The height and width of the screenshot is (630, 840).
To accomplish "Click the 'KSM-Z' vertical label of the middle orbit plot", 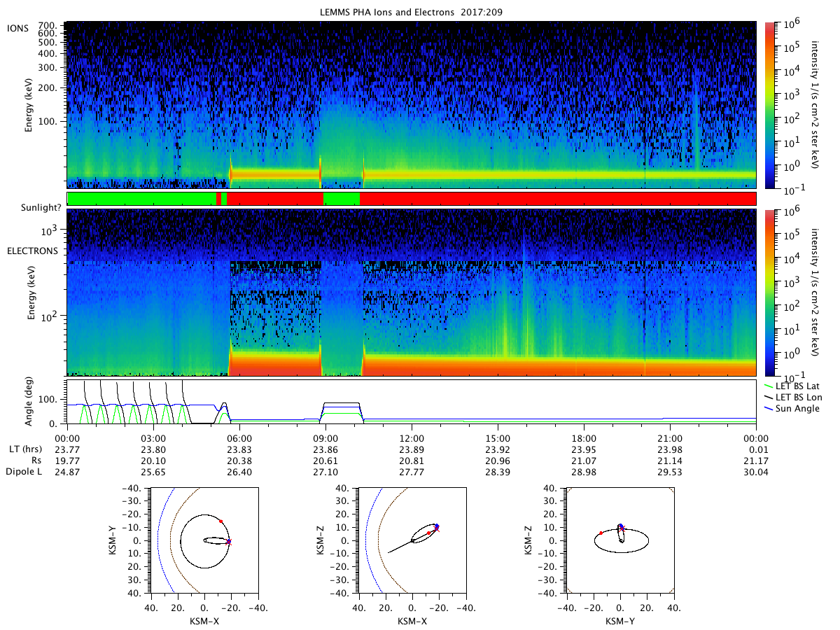I will 321,540.
